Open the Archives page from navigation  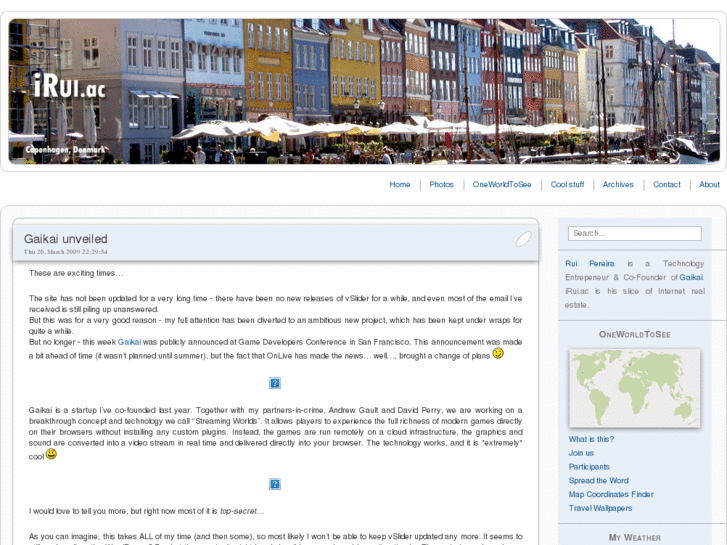tap(618, 185)
